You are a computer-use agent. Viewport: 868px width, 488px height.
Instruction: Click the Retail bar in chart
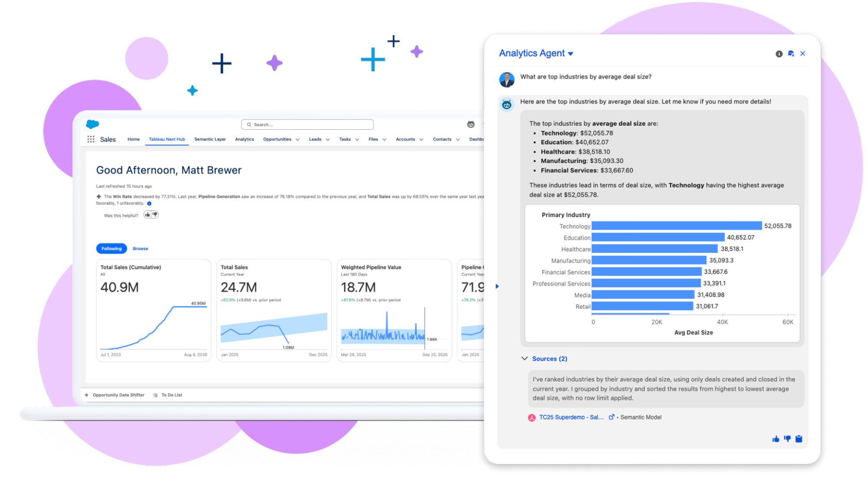642,306
